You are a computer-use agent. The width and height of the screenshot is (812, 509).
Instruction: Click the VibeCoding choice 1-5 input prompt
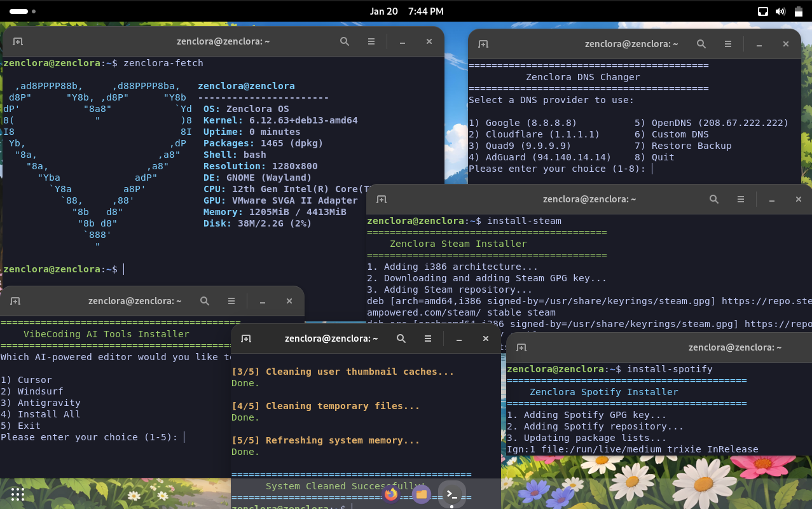point(184,437)
